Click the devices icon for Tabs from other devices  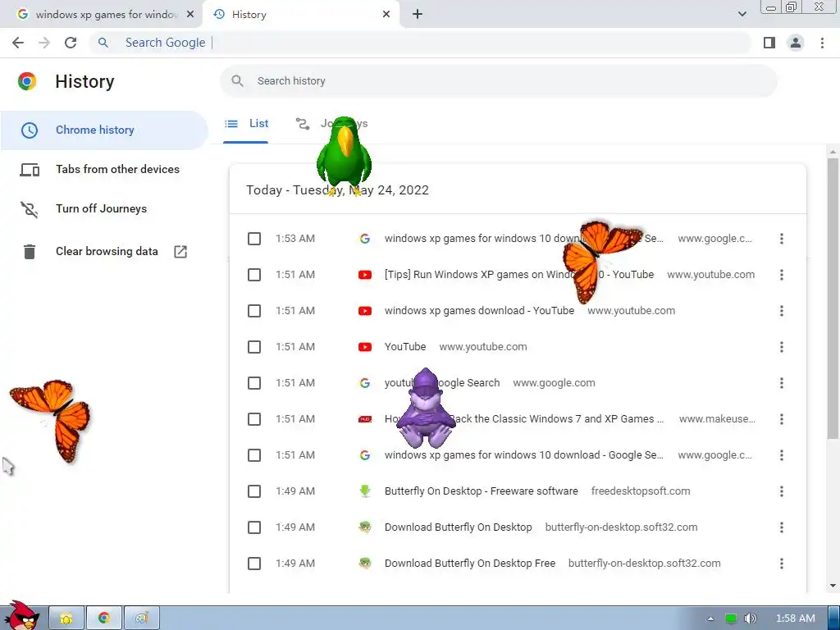pos(30,170)
